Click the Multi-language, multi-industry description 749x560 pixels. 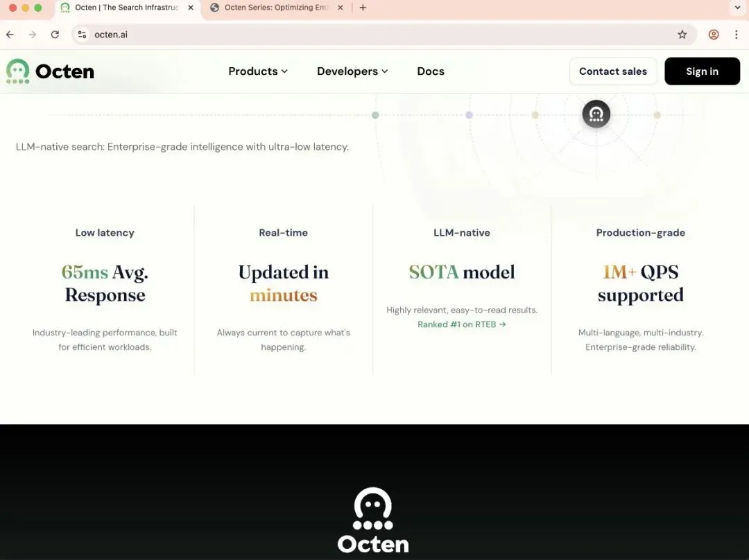tap(641, 340)
